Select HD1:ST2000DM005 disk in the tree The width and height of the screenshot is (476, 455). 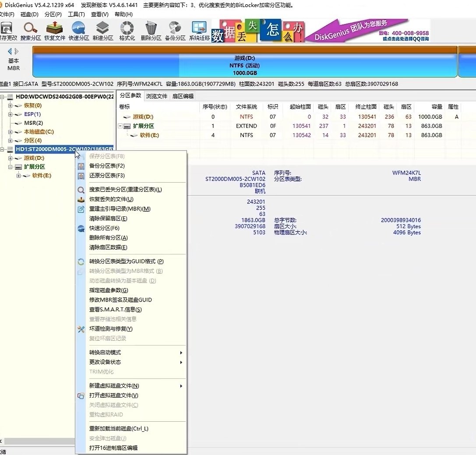64,149
